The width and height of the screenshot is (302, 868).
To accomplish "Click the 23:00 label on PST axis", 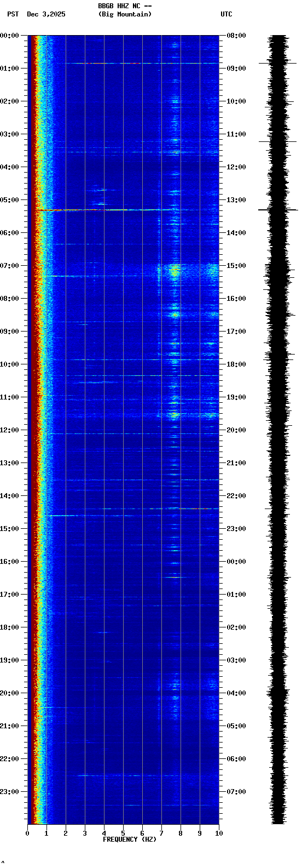I will point(10,792).
